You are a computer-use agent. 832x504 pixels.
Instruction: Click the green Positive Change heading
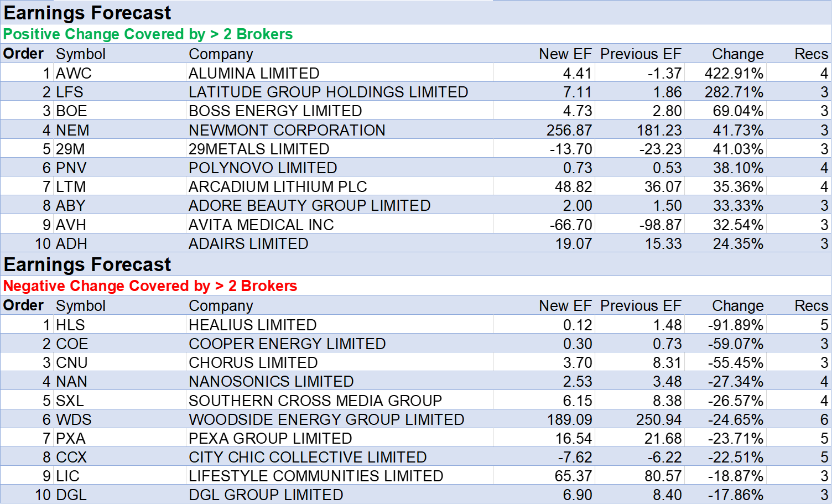coord(148,34)
